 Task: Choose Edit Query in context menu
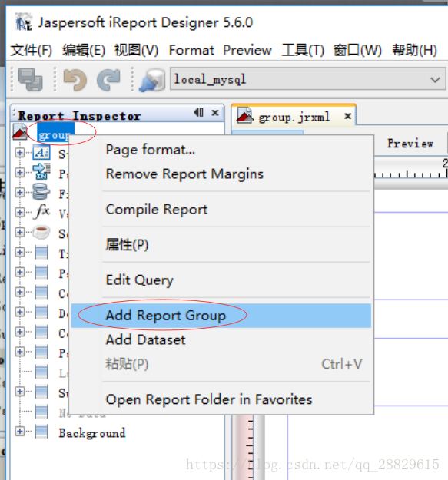221,280
